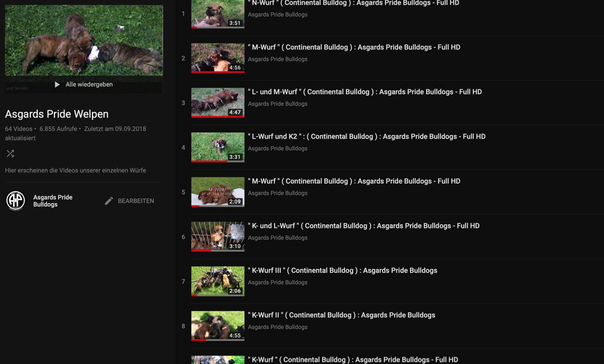Click the M-Wurf title in row 5
The image size is (604, 364).
coord(354,181)
